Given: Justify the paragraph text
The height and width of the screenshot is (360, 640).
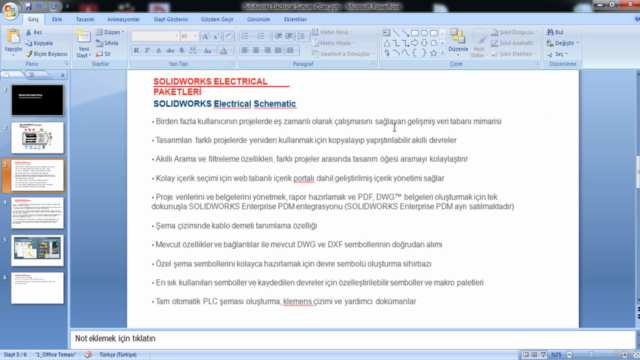Looking at the screenshot, I should [x=278, y=50].
